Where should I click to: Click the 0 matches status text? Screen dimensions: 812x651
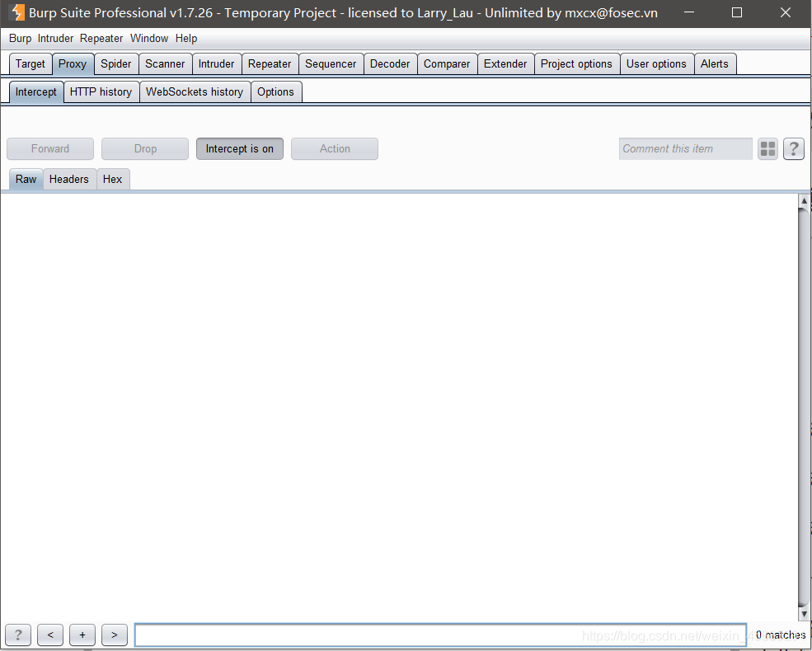click(x=781, y=635)
